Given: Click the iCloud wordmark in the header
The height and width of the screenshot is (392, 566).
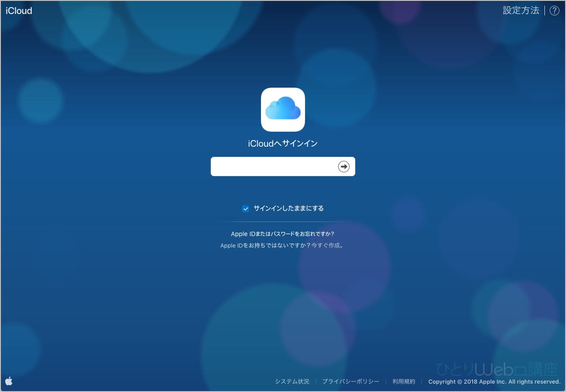Looking at the screenshot, I should click(x=19, y=11).
